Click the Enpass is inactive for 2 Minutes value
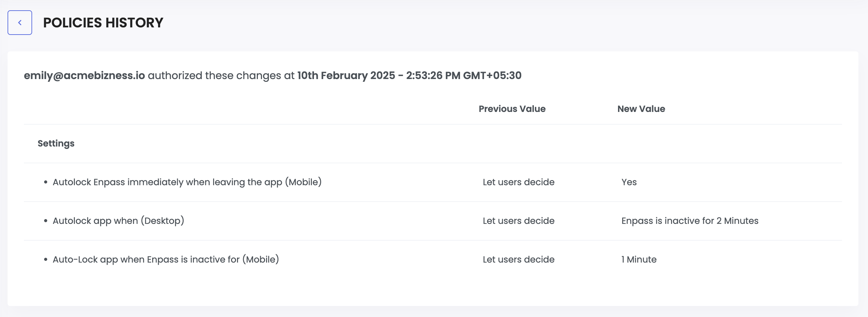 click(689, 221)
